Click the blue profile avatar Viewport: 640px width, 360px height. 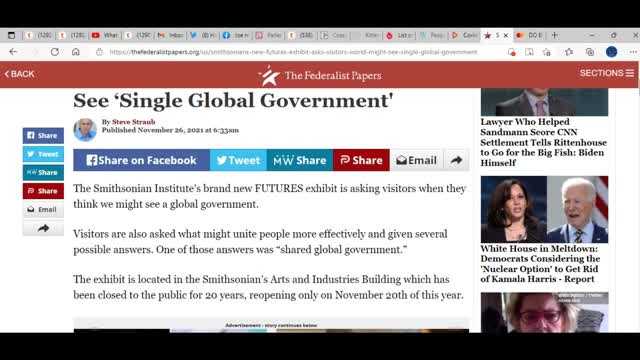tap(611, 52)
